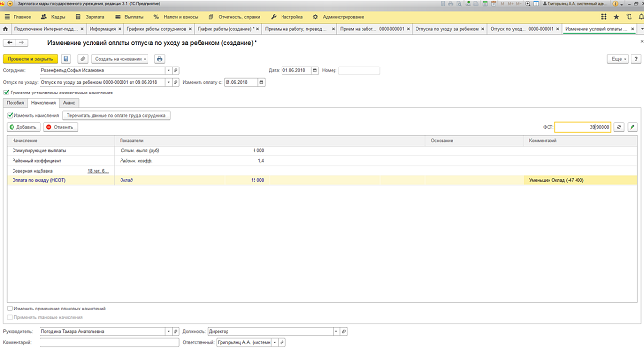Open the Должность record via the open-form icon

pyautogui.click(x=344, y=331)
